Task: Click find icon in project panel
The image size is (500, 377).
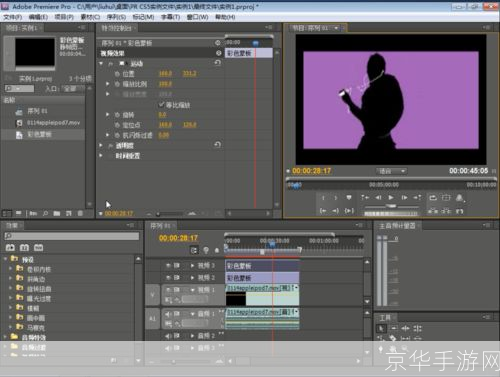Action: [45, 213]
